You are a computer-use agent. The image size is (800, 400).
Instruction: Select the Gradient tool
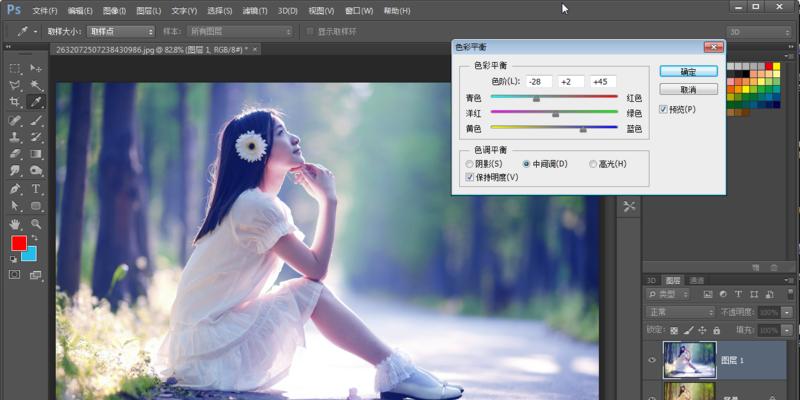tap(36, 154)
